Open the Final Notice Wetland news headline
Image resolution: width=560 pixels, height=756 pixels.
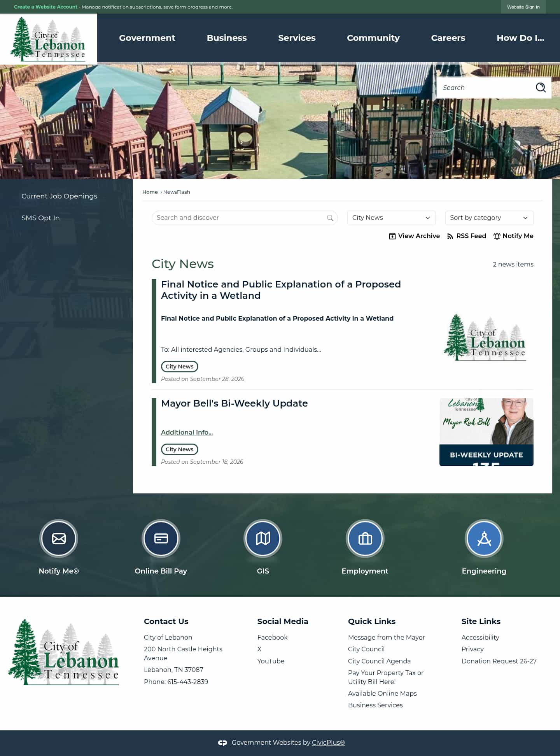281,290
